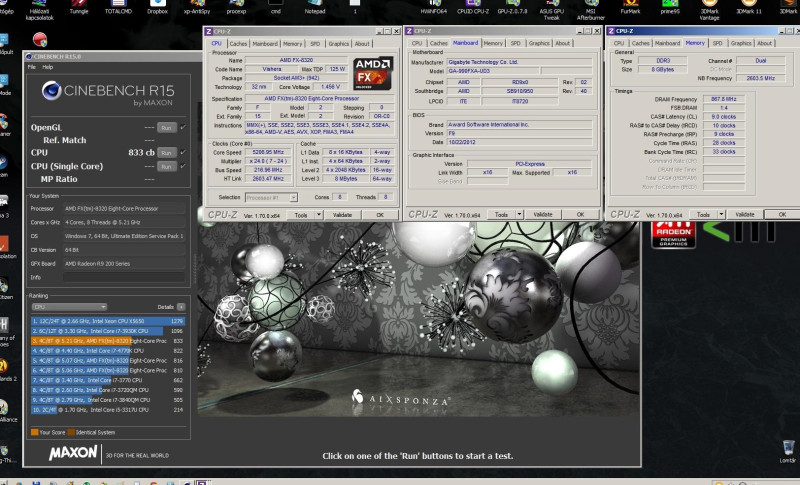Image resolution: width=800 pixels, height=485 pixels.
Task: Click the empty Info field in Cinebench
Action: click(x=123, y=277)
